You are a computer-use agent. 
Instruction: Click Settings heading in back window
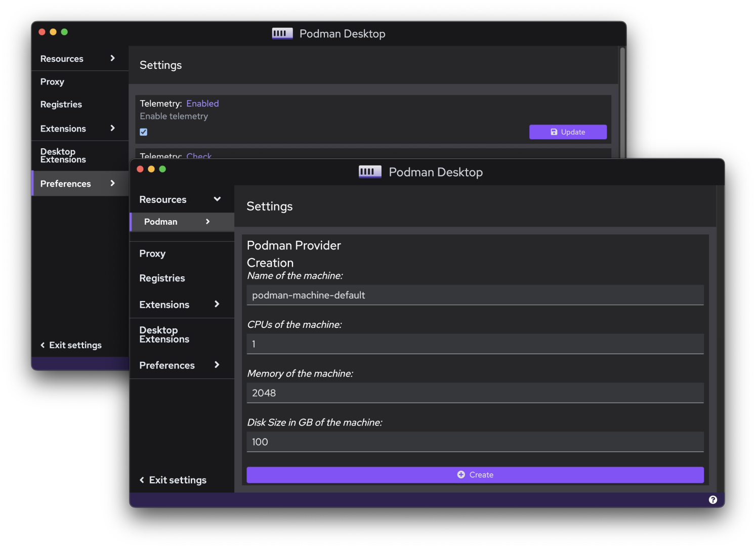click(160, 65)
